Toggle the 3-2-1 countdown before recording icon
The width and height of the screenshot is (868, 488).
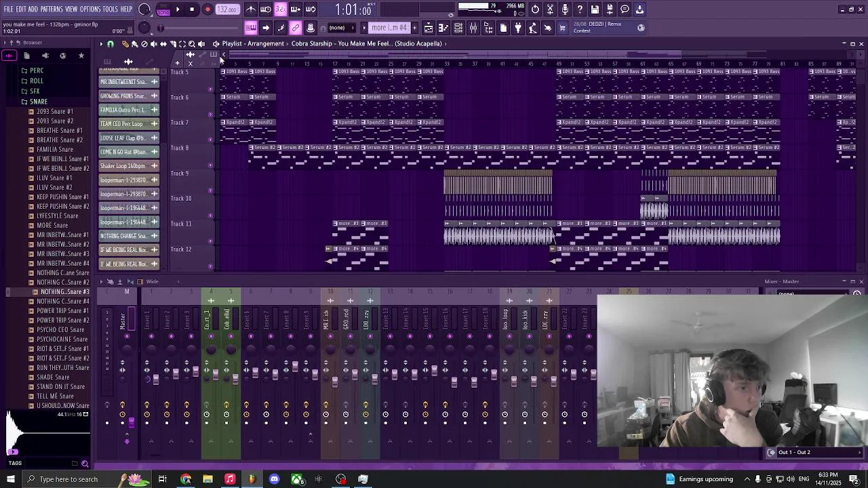tap(281, 9)
